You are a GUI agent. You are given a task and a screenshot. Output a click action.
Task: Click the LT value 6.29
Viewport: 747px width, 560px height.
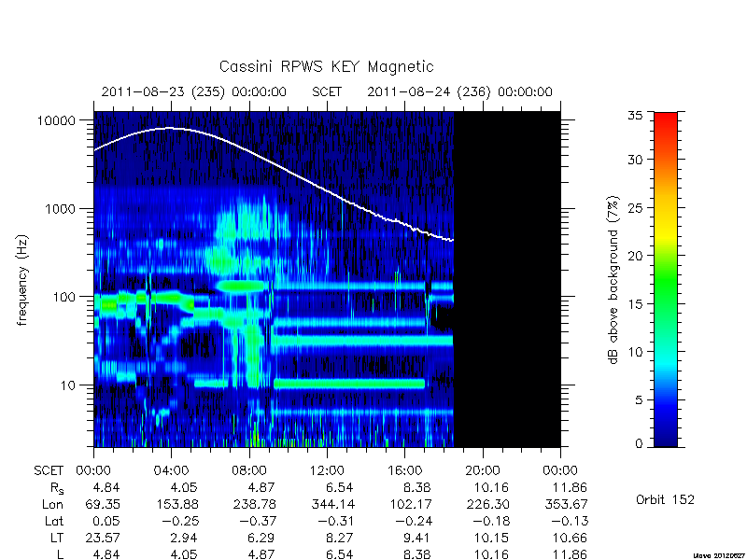click(261, 538)
